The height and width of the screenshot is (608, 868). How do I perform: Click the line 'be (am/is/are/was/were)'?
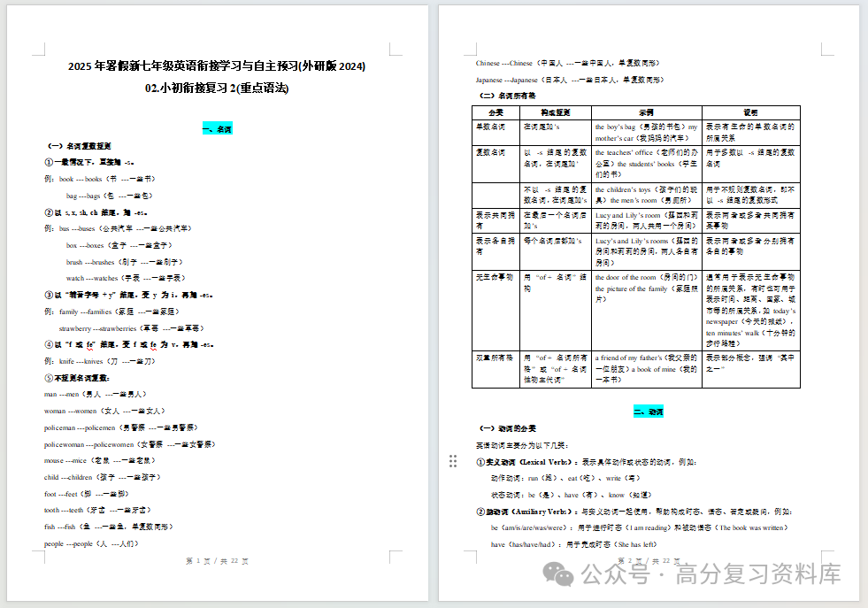(640, 527)
